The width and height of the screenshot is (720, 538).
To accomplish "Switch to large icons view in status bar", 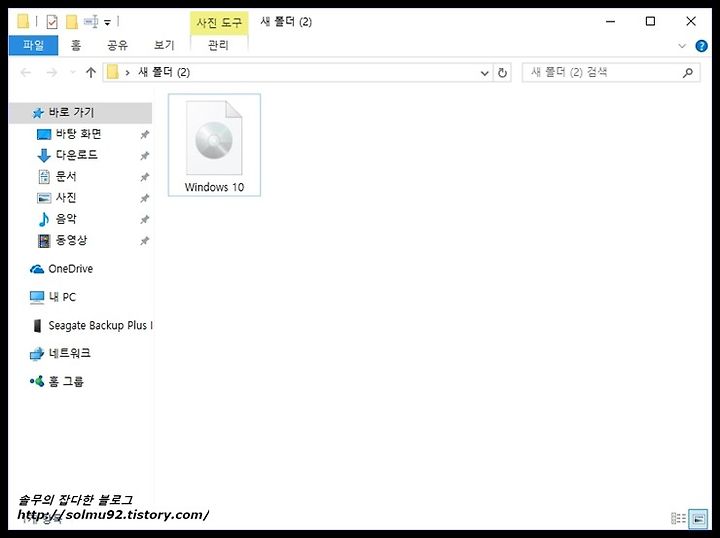I will (x=698, y=519).
